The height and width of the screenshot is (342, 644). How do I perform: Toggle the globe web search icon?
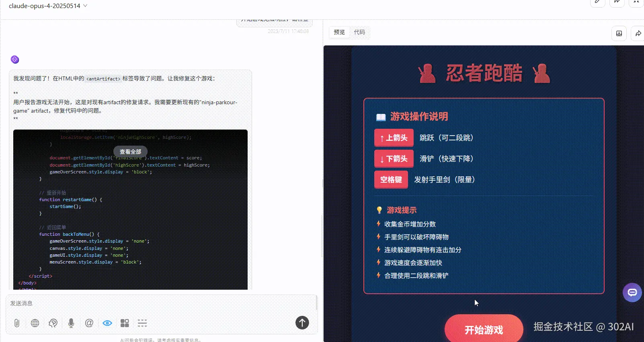[35, 323]
